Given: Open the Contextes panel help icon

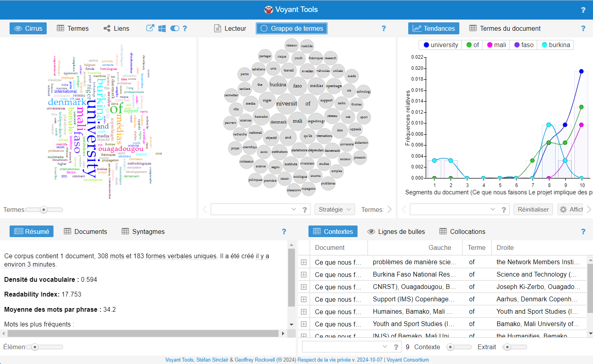Looking at the screenshot, I should tap(583, 231).
